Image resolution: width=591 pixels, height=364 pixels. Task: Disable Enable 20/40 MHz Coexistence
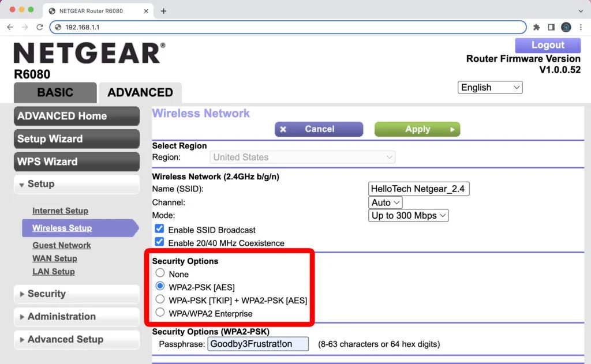pyautogui.click(x=159, y=241)
